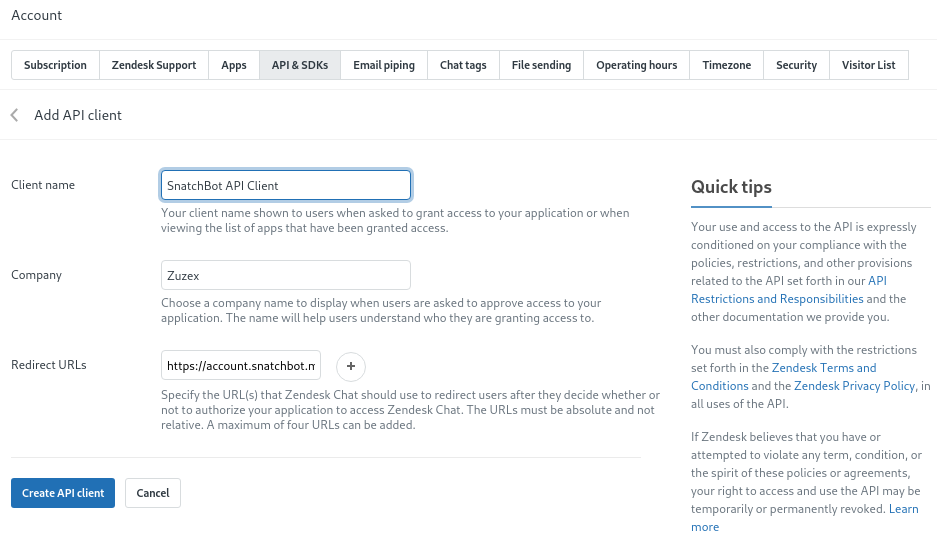Click the Redirect URLs label
This screenshot has height=551, width=937.
[x=49, y=365]
